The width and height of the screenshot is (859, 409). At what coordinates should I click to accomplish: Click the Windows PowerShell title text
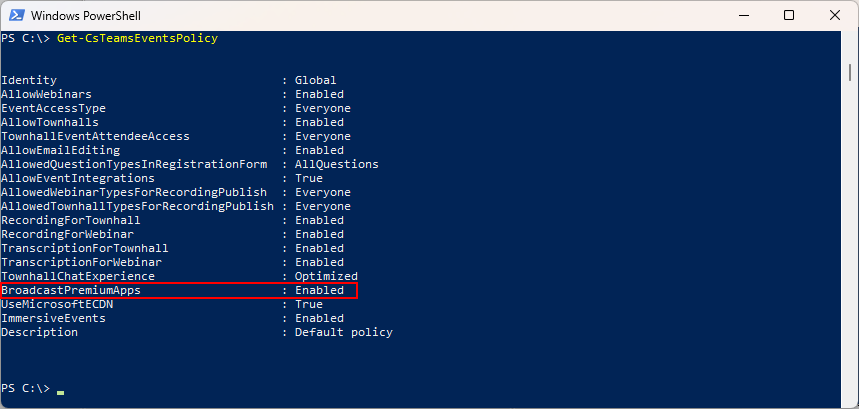click(85, 15)
